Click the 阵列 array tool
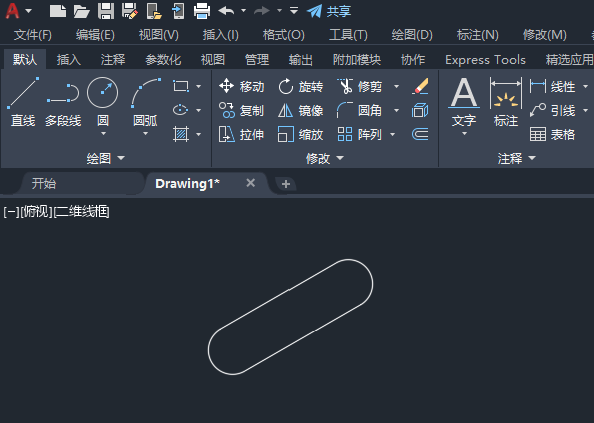Viewport: 594px width, 423px height. [x=360, y=134]
